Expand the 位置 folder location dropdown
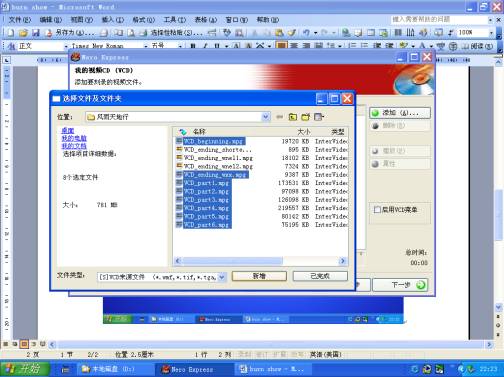 coord(266,117)
